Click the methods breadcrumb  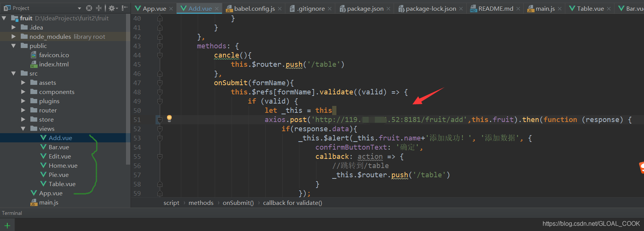pos(201,203)
